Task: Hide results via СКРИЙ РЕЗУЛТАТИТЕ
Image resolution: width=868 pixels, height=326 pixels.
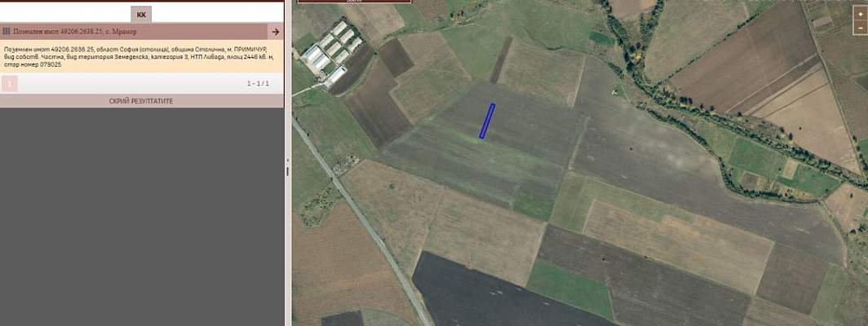Action: 141,101
